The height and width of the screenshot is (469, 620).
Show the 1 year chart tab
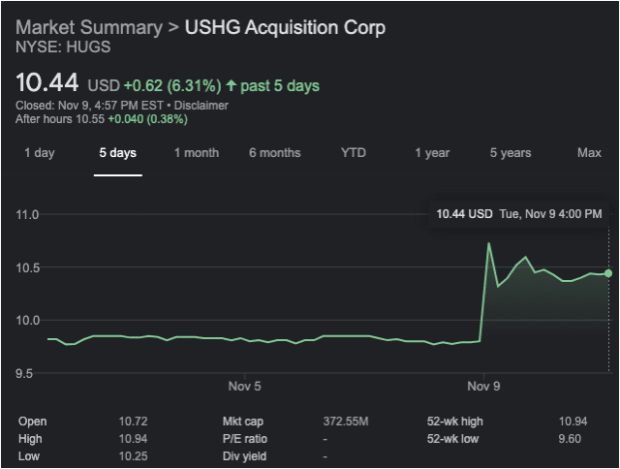432,153
